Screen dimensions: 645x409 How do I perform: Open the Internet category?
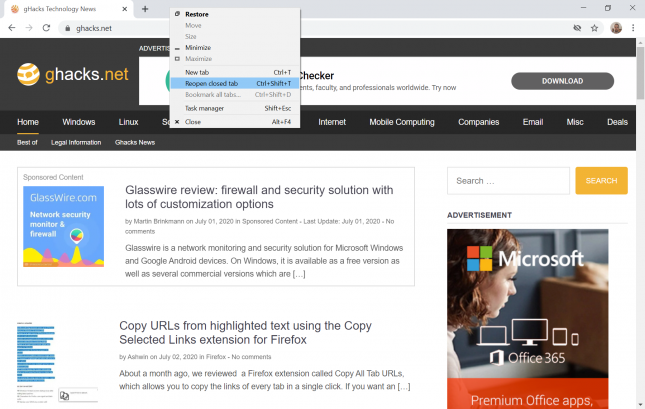332,122
